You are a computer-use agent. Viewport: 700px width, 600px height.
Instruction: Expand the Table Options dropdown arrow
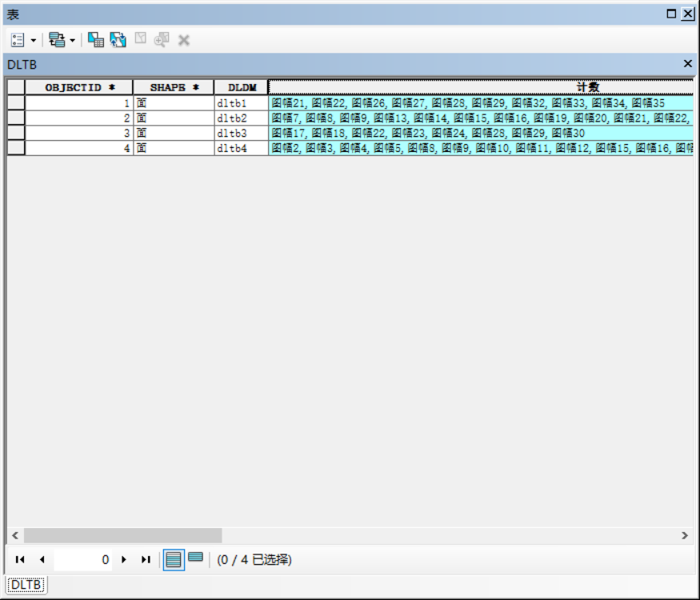[34, 41]
